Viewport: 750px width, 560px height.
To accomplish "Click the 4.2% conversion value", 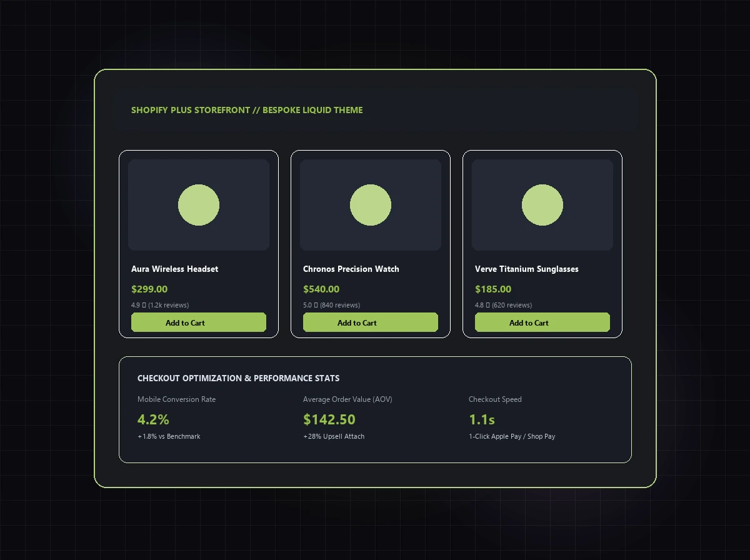I will [x=153, y=419].
